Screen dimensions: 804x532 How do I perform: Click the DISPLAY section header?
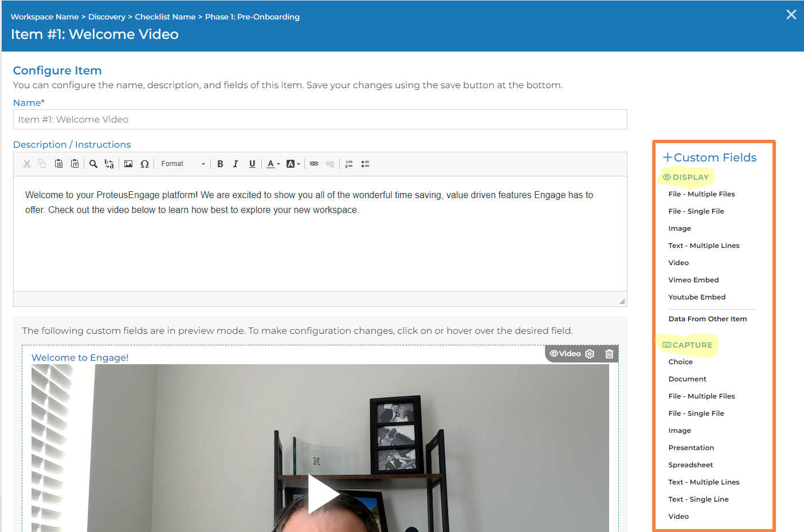pyautogui.click(x=686, y=177)
